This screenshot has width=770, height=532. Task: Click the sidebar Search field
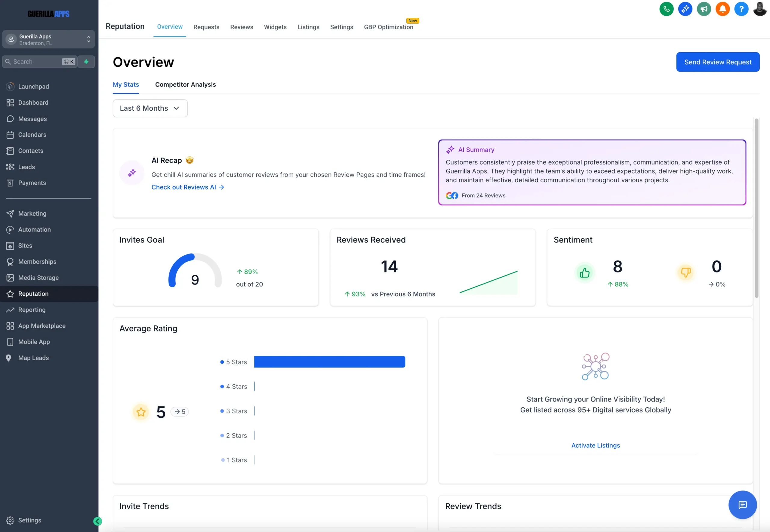tap(37, 62)
